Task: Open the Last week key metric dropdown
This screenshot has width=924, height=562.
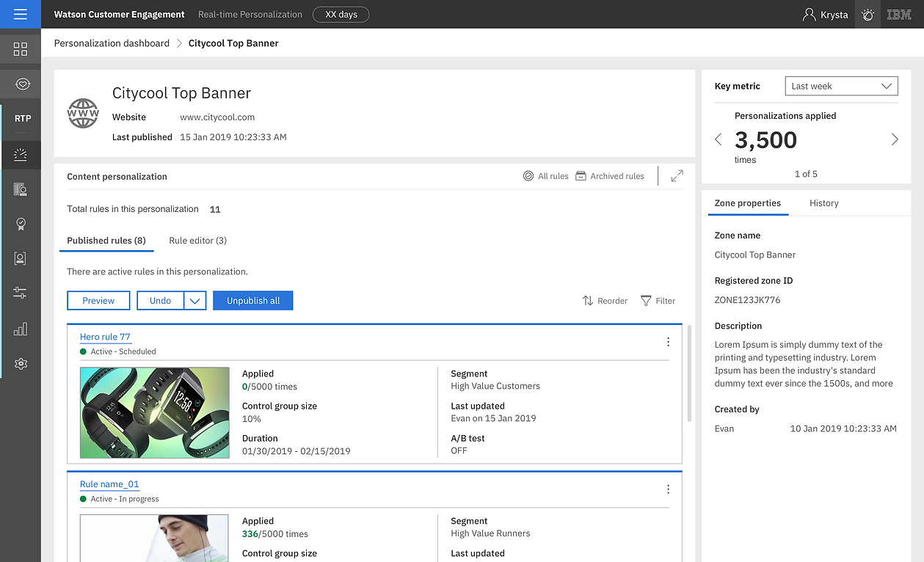Action: [841, 86]
